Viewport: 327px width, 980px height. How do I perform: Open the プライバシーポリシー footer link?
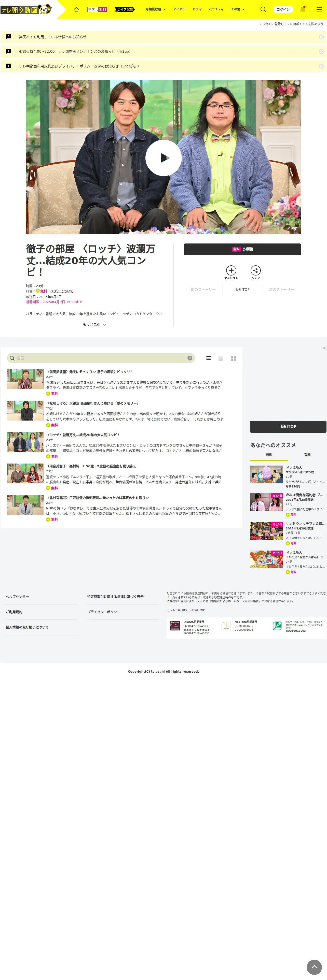tap(104, 612)
